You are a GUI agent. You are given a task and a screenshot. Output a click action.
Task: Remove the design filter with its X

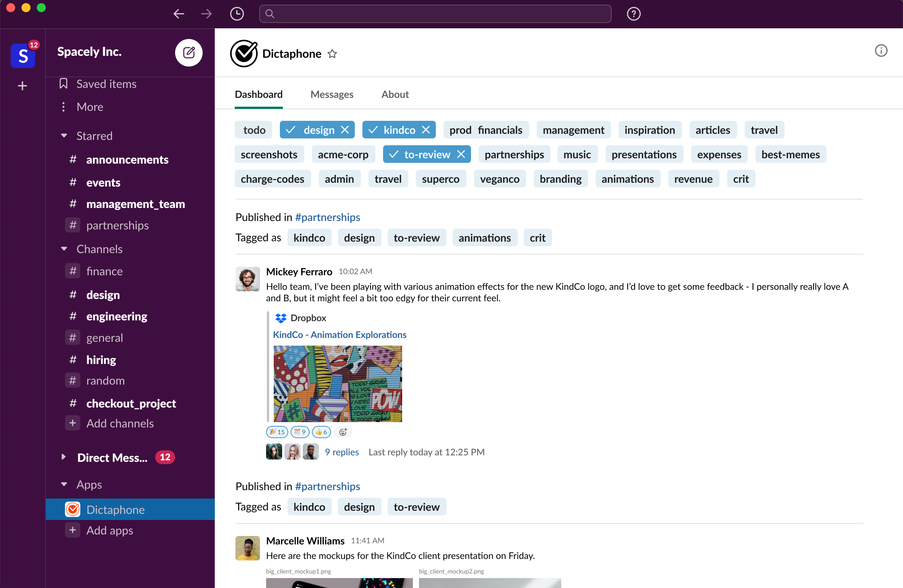(x=345, y=130)
